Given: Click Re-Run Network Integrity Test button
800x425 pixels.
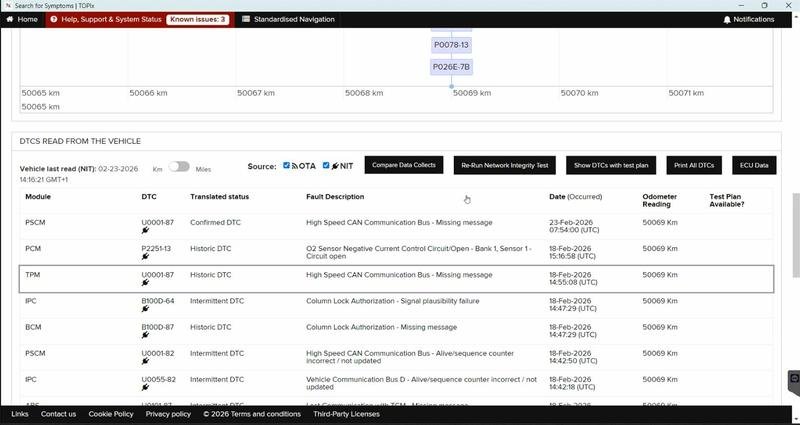Looking at the screenshot, I should [505, 165].
